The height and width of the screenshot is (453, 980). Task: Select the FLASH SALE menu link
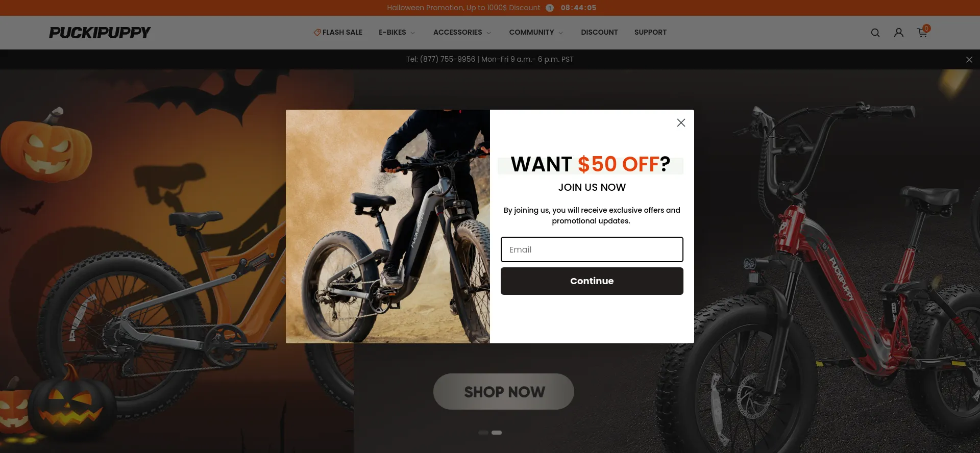342,32
